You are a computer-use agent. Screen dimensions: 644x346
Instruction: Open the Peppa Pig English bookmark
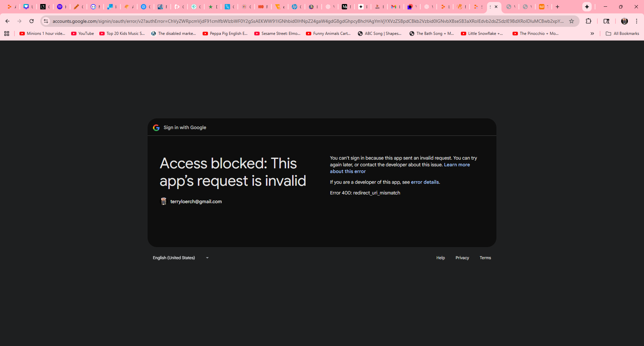click(225, 34)
